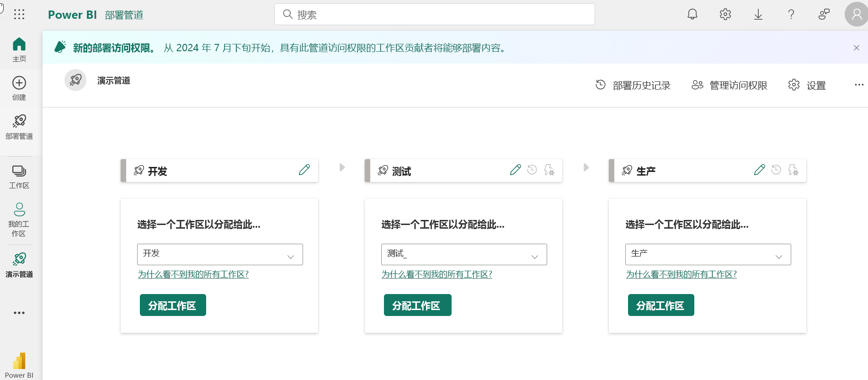The image size is (868, 380).
Task: Open 生产 stage deployment history clock icon
Action: click(x=776, y=170)
